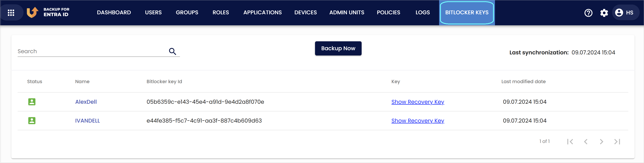Show Recovery Key for AlexDell
The width and height of the screenshot is (644, 163).
417,102
